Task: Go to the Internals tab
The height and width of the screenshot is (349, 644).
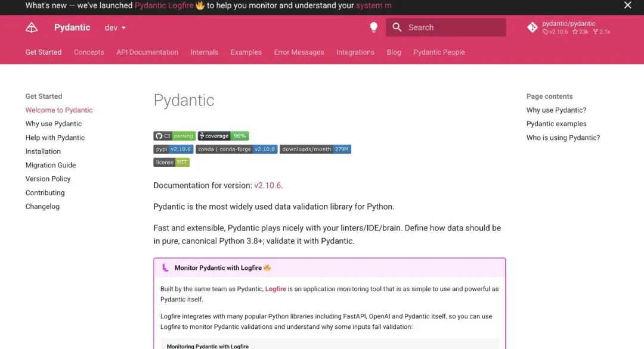Action: coord(204,52)
